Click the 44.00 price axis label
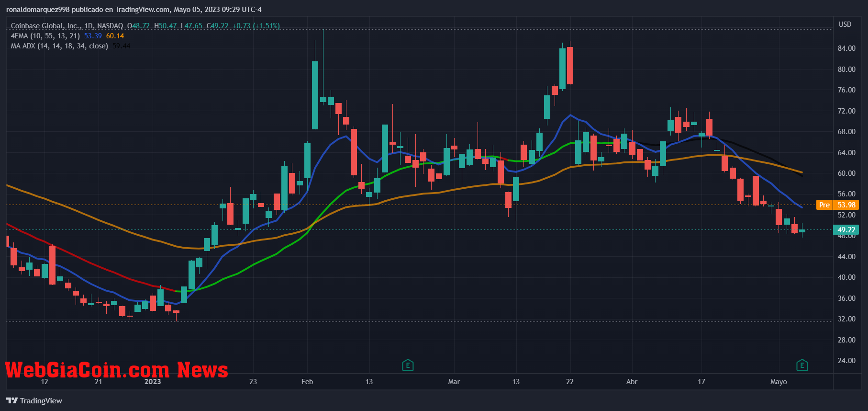 [x=846, y=257]
